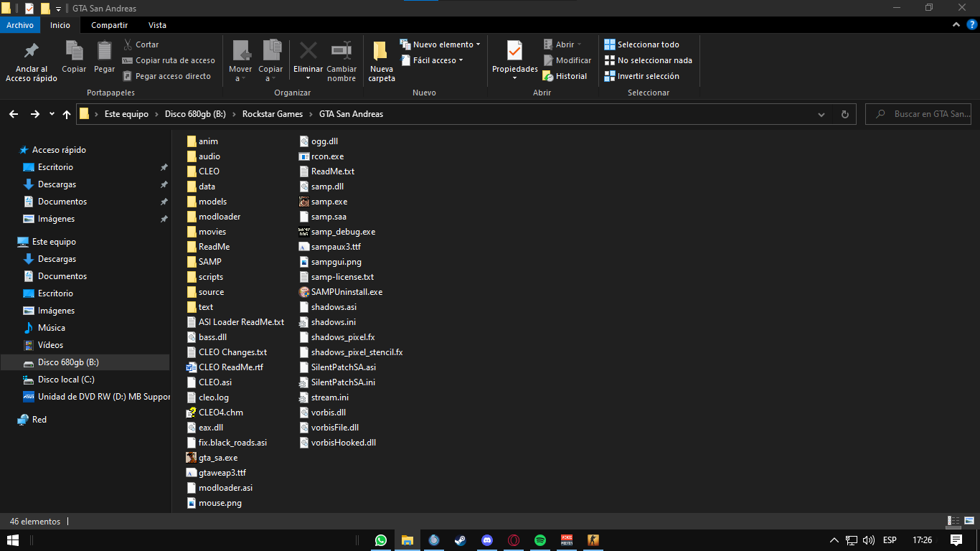This screenshot has height=551, width=980.
Task: Switch to the Inicio tab
Action: pos(60,25)
